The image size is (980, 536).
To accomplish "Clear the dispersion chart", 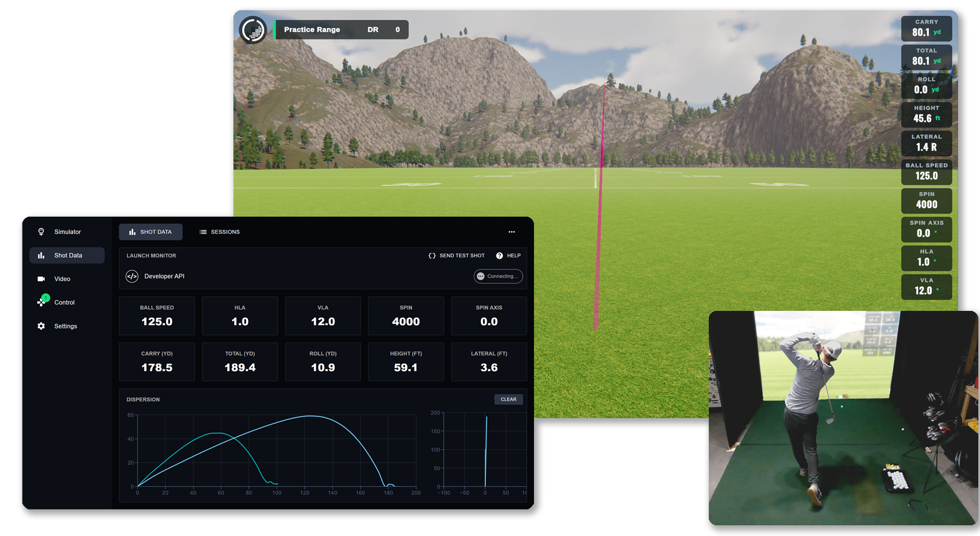I will 508,399.
